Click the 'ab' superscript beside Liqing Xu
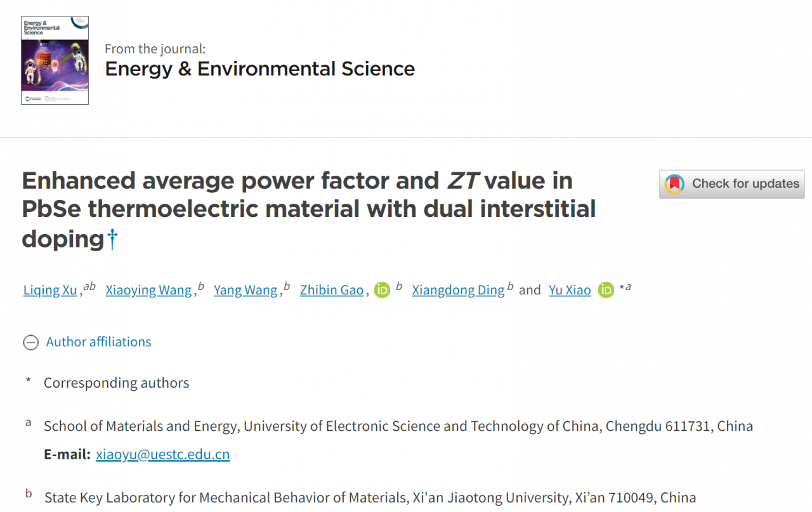Image resolution: width=812 pixels, height=512 pixels. pyautogui.click(x=89, y=287)
